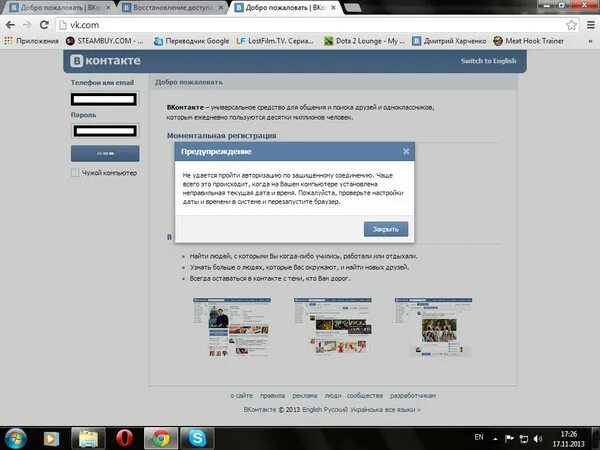
Task: Click the page icon in address bar
Action: pyautogui.click(x=63, y=25)
